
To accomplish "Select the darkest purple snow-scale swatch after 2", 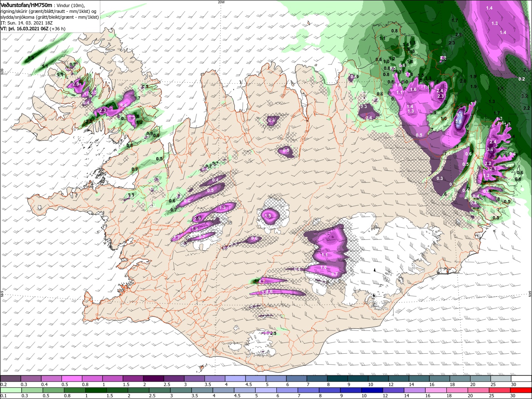I will (x=153, y=379).
